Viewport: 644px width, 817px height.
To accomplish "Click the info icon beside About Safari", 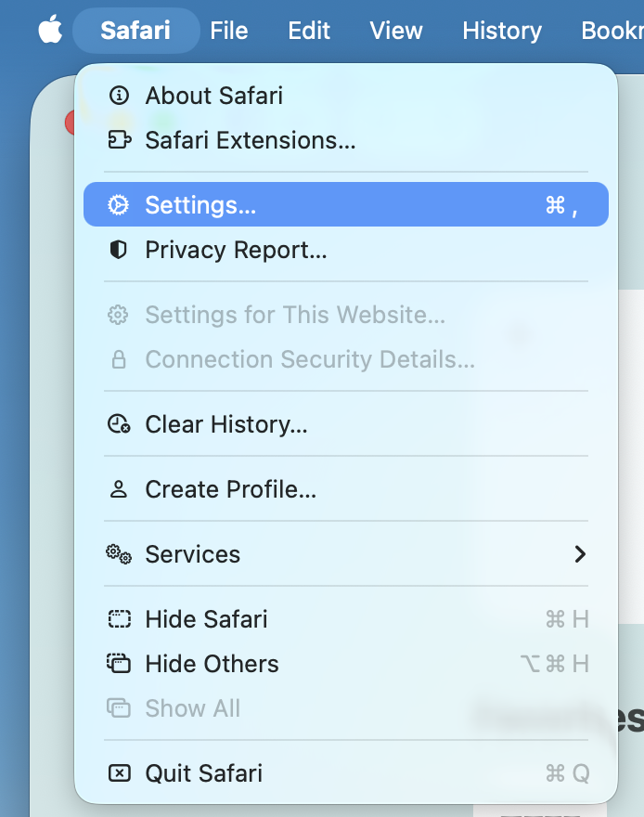I will point(118,95).
